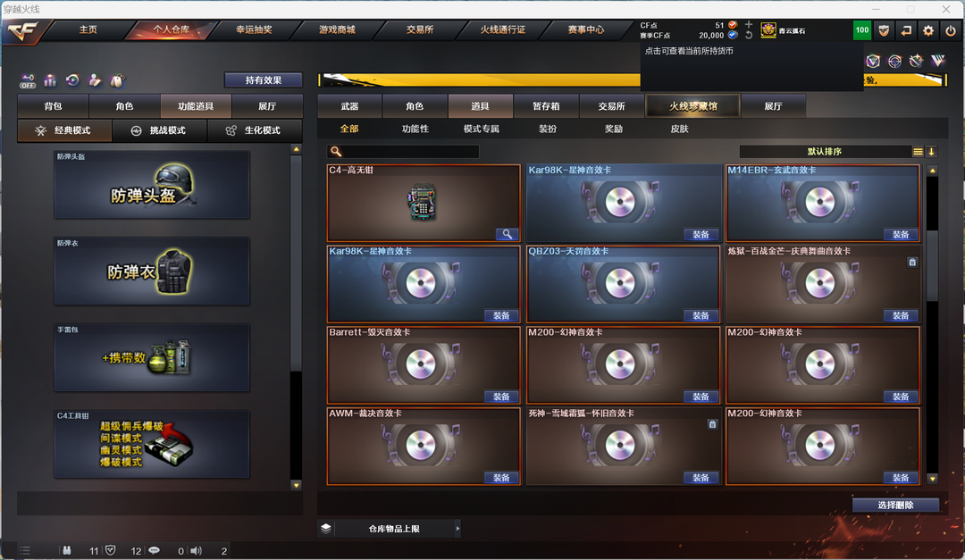The image size is (965, 560).
Task: Select the 生化模式 mode tab
Action: (x=254, y=130)
